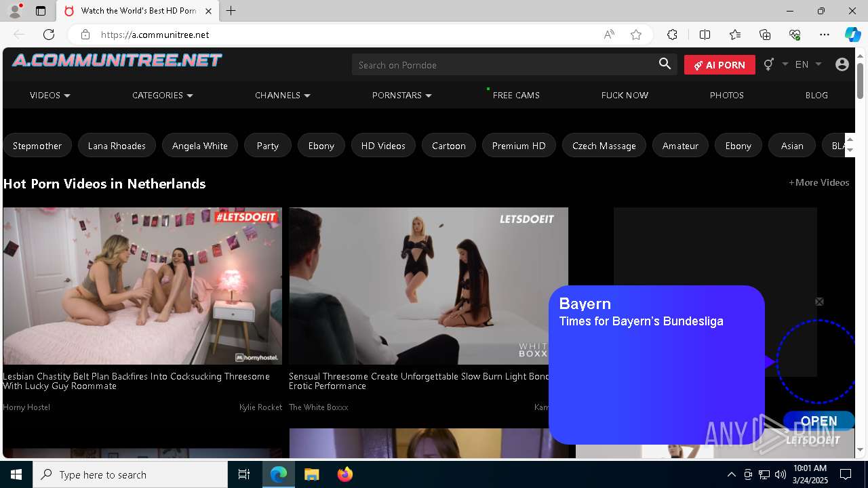
Task: Select the Amateur tag pill
Action: 680,146
